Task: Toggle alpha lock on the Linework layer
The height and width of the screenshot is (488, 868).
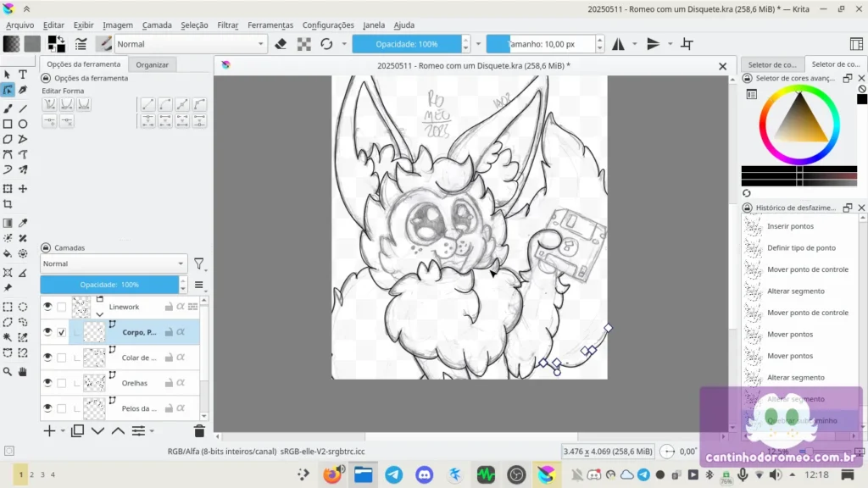Action: [x=181, y=307]
